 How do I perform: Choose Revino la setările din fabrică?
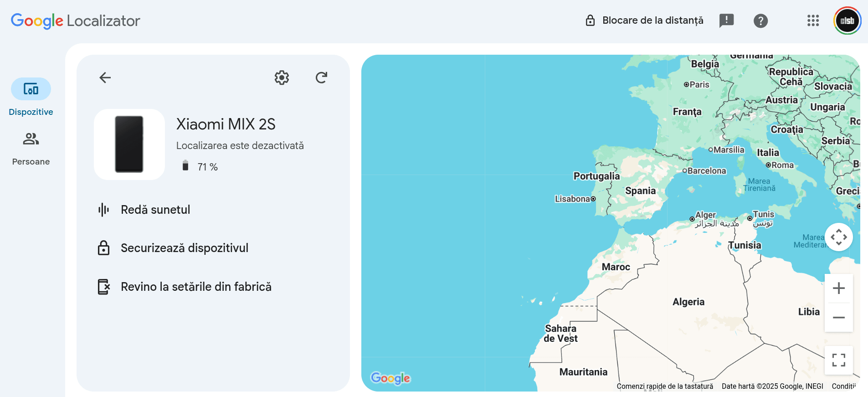coord(196,287)
